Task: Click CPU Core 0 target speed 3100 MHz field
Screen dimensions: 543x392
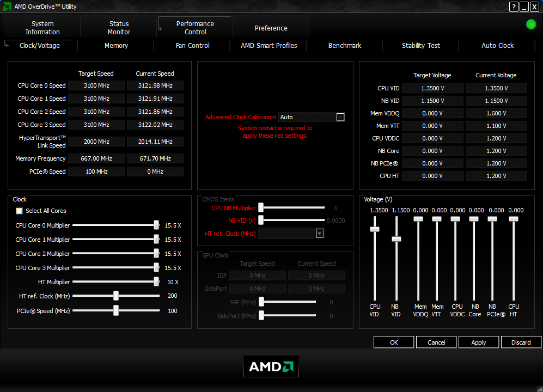Action: click(96, 85)
